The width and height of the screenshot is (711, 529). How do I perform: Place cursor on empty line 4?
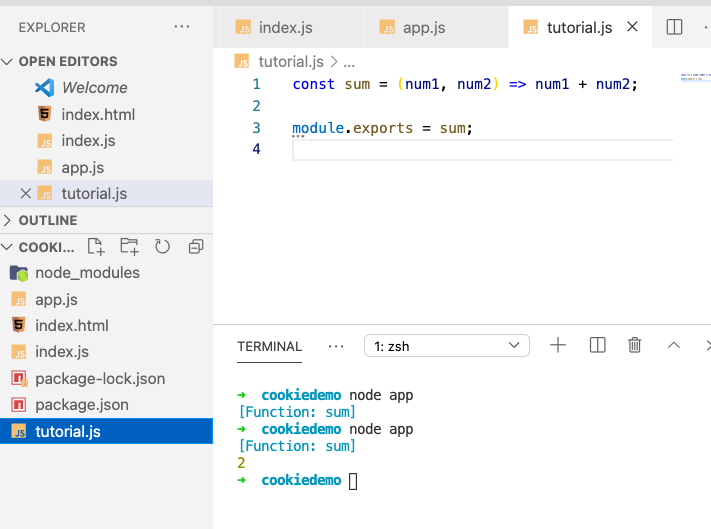point(482,150)
